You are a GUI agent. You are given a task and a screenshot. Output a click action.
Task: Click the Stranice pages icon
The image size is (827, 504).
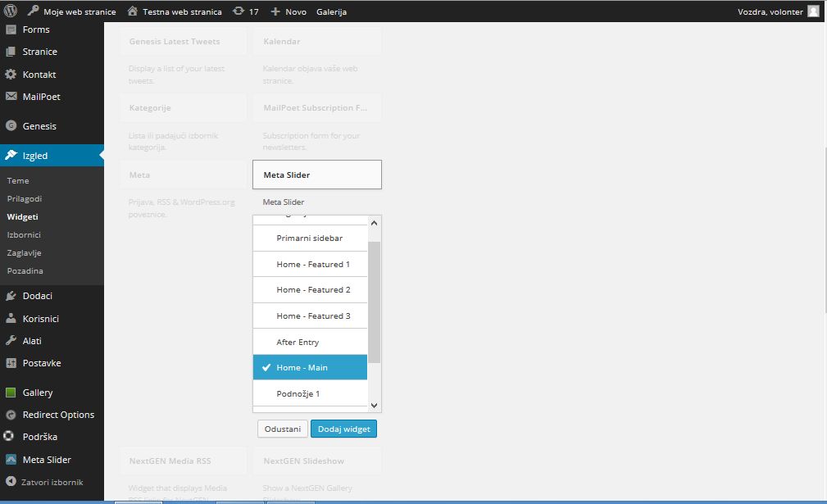tap(11, 52)
